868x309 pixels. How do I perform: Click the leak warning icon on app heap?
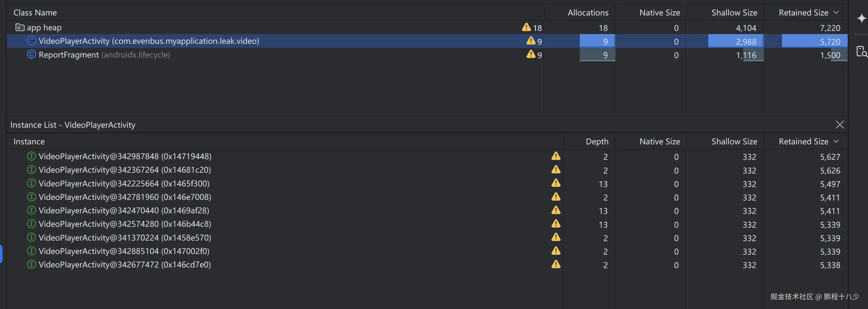point(526,27)
